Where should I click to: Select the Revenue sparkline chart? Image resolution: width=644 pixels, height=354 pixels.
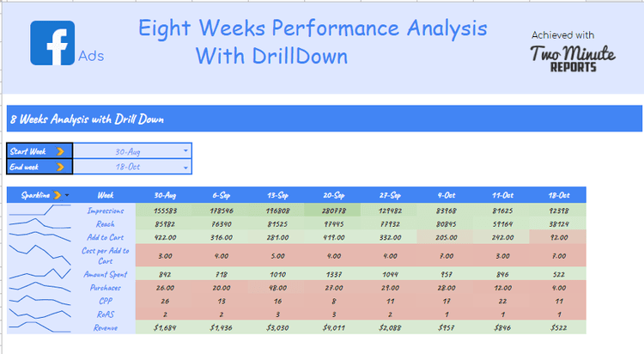pos(39,327)
